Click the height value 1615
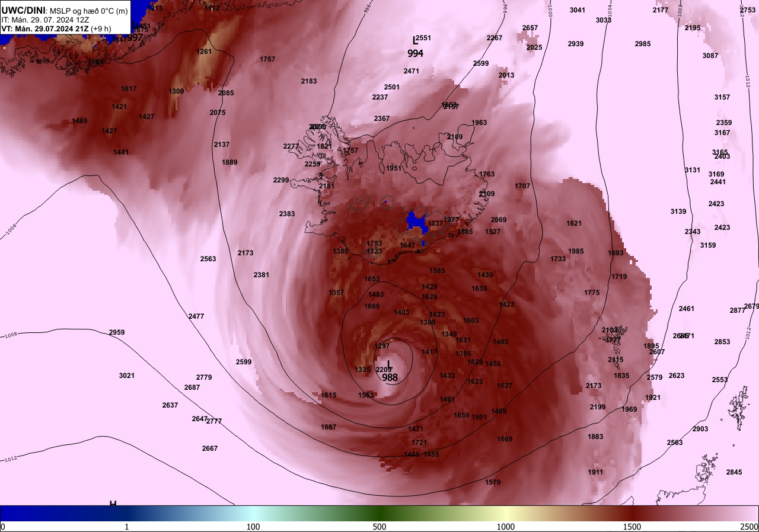Image resolution: width=759 pixels, height=532 pixels. point(329,395)
